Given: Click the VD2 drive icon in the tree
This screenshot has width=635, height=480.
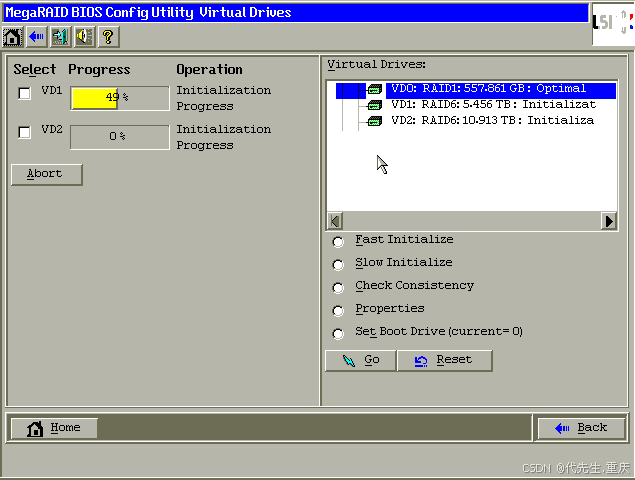Looking at the screenshot, I should click(375, 121).
